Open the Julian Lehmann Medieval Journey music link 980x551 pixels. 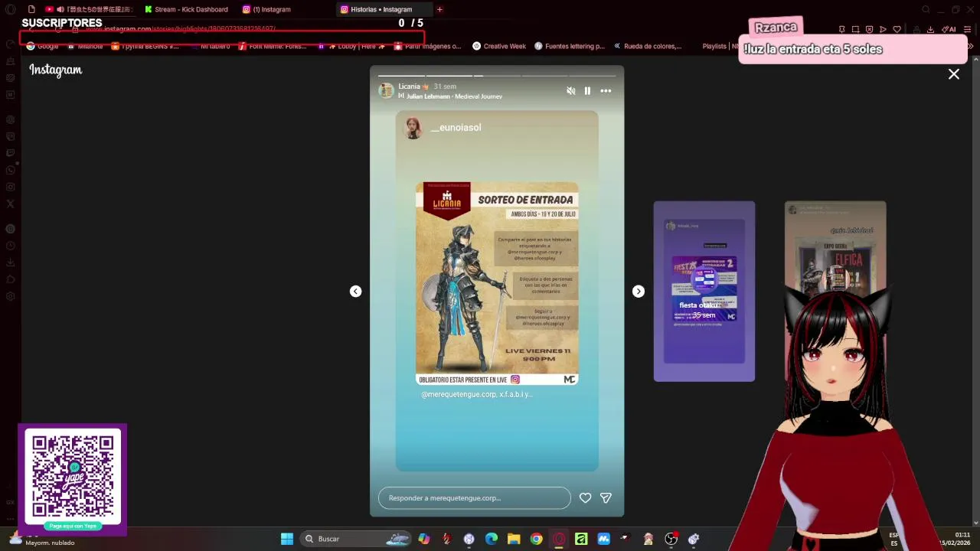[454, 96]
